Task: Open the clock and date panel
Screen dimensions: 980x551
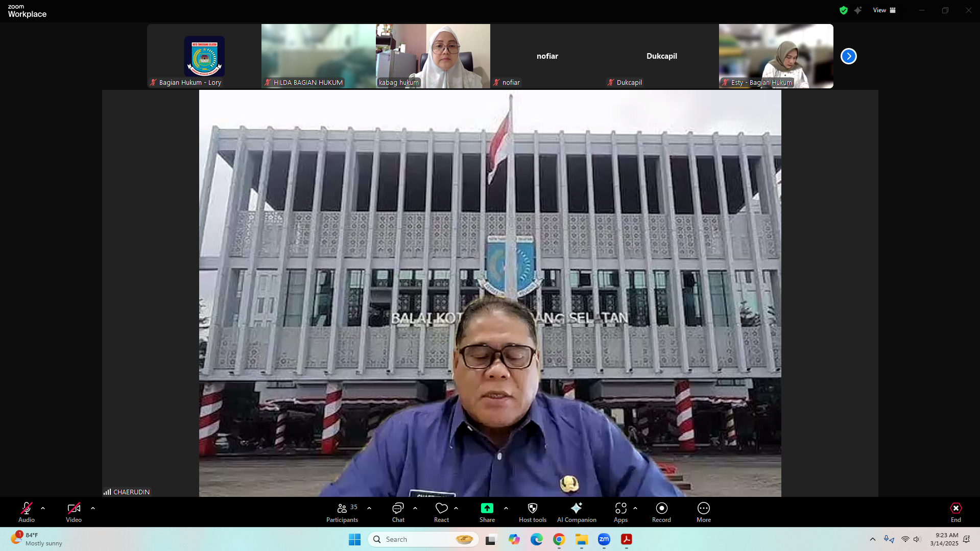Action: 945,539
